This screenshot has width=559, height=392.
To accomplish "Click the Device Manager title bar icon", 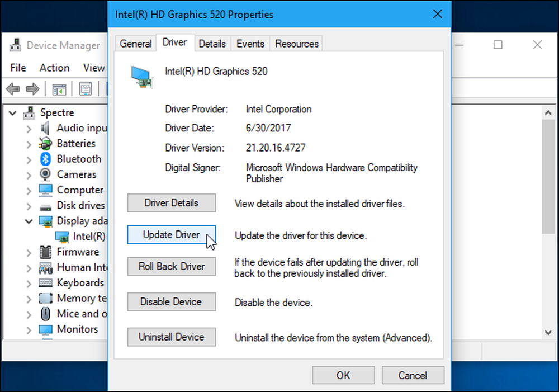I will click(15, 45).
